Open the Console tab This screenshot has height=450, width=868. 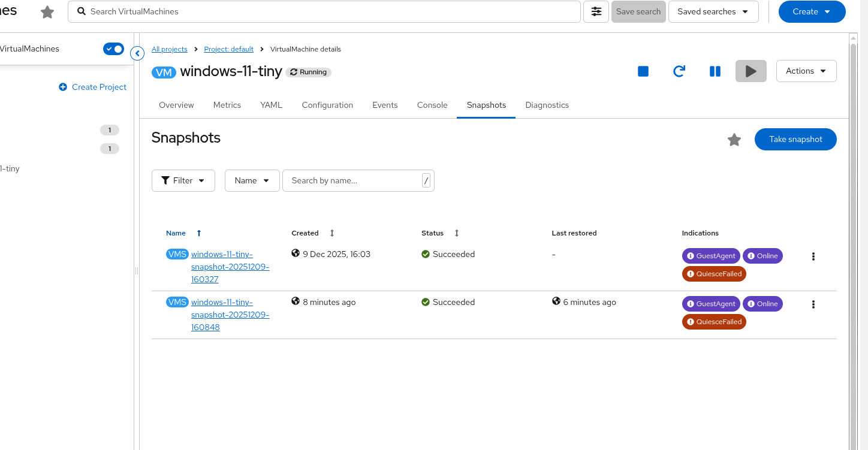(x=432, y=105)
